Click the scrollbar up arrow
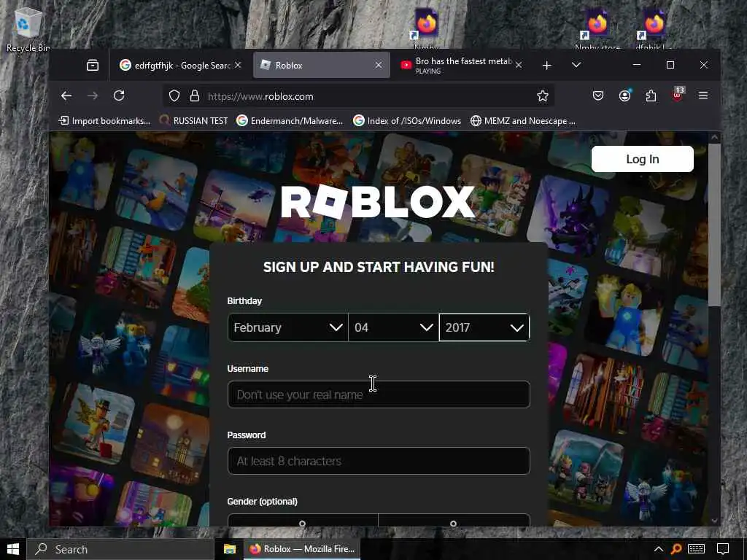This screenshot has height=560, width=747. tap(714, 138)
